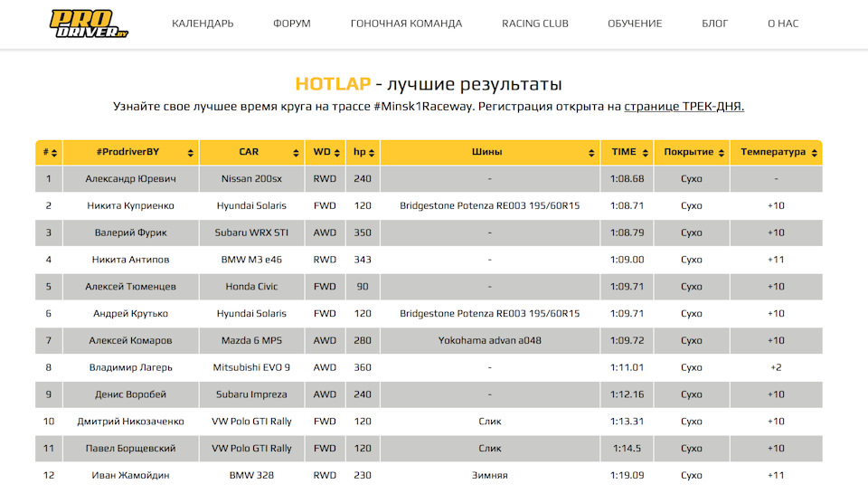Click the 1:11.01 lap time

[x=627, y=367]
